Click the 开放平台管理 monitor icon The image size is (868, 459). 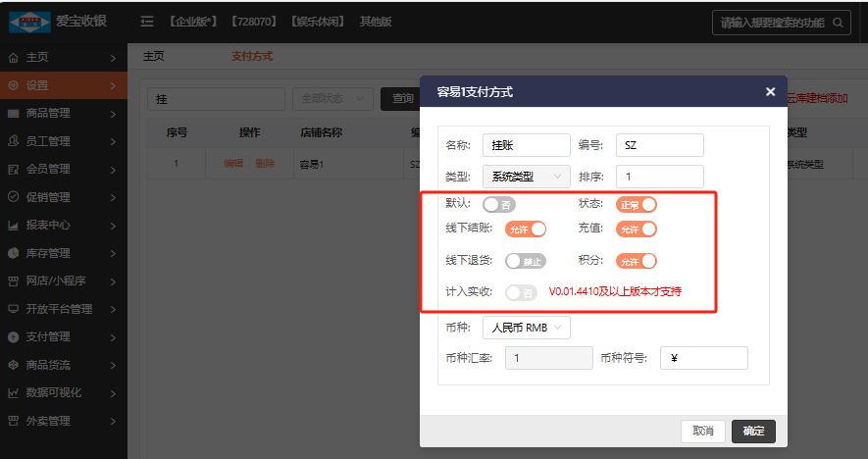coord(14,309)
